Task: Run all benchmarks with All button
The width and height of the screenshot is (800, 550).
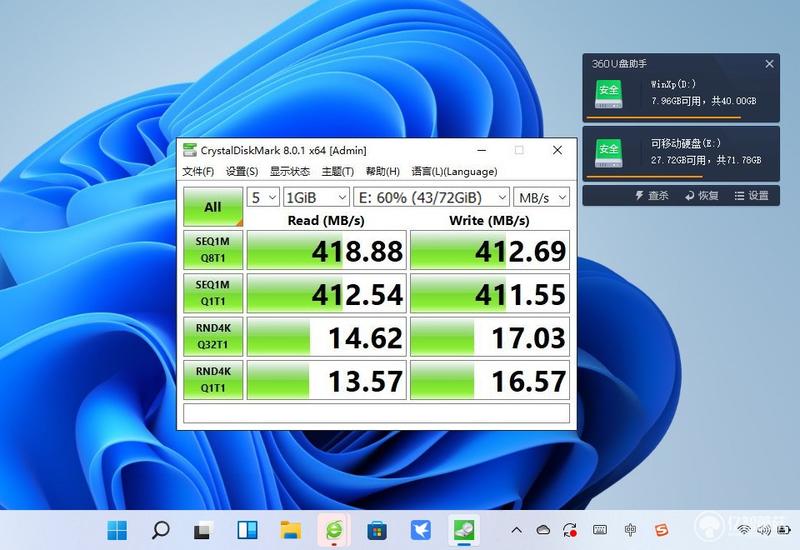Action: point(213,207)
